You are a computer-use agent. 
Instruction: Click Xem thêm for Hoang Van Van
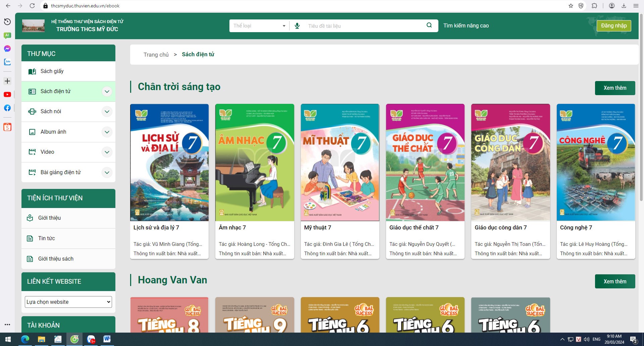point(615,281)
